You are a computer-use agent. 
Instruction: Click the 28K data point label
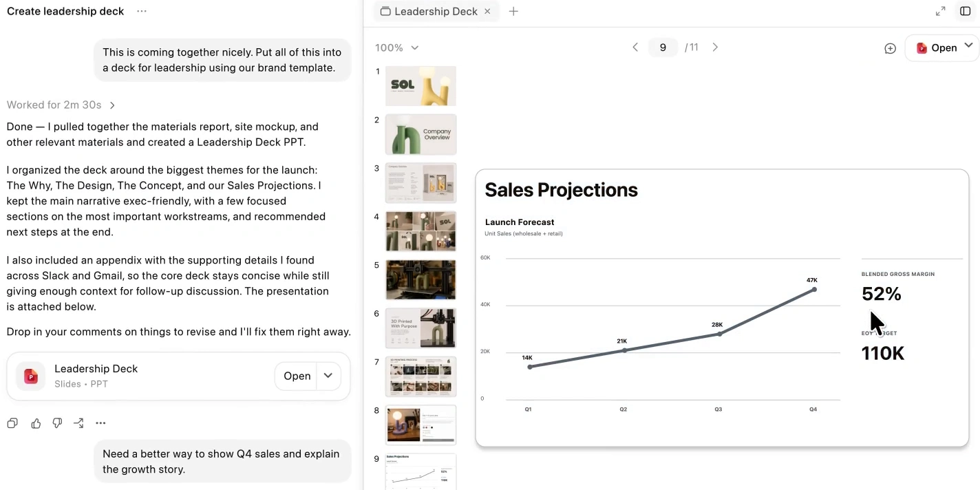point(717,324)
